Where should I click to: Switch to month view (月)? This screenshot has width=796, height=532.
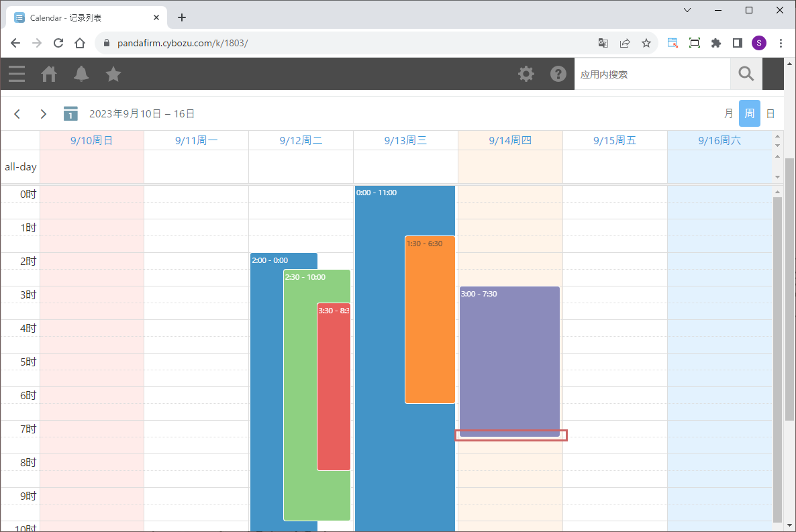728,114
